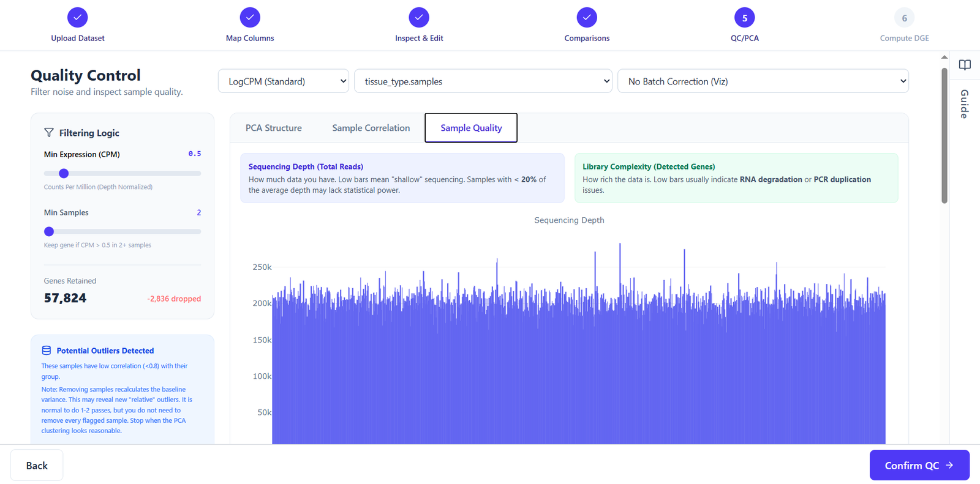Screen dimensions: 980x484
Task: Click the QC/PCA step label
Action: (745, 38)
